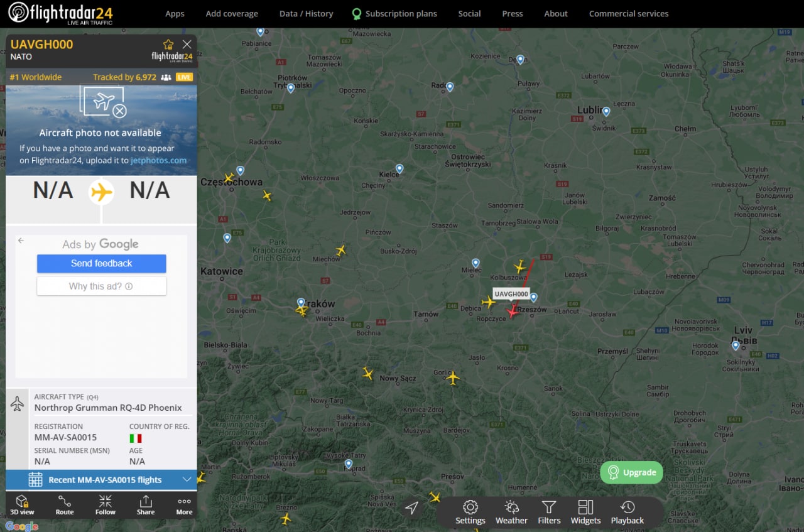
Task: Open the calendar icon for recent flights
Action: pyautogui.click(x=35, y=480)
